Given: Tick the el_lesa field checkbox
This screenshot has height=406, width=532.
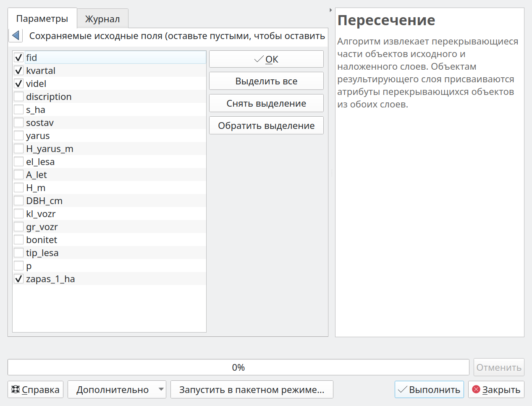Looking at the screenshot, I should tap(18, 162).
